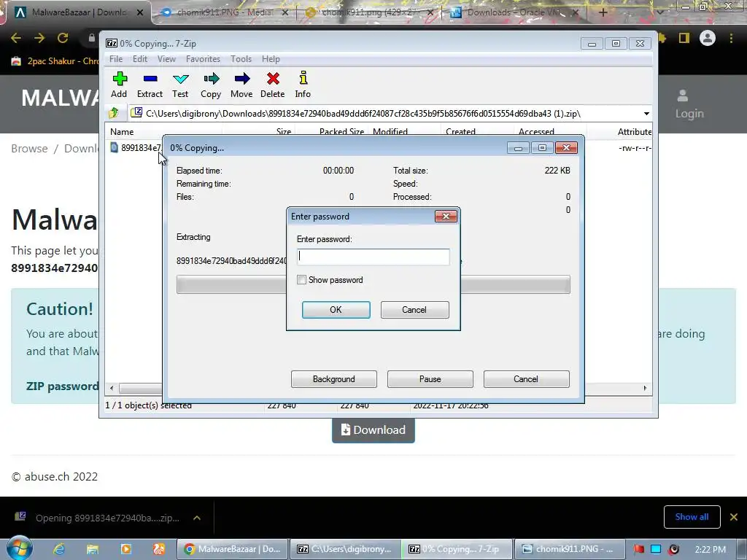Click the taskbar clock showing 2:22 PM

(x=711, y=550)
